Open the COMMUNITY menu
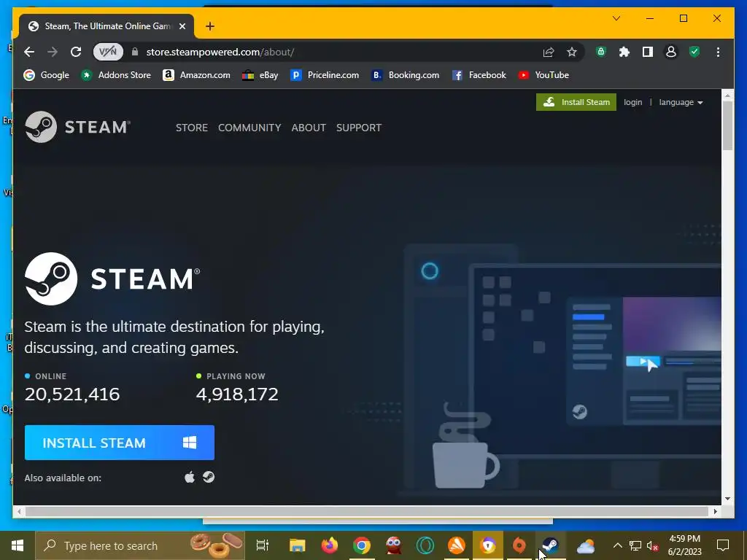Screen dimensions: 747x560 [x=249, y=128]
